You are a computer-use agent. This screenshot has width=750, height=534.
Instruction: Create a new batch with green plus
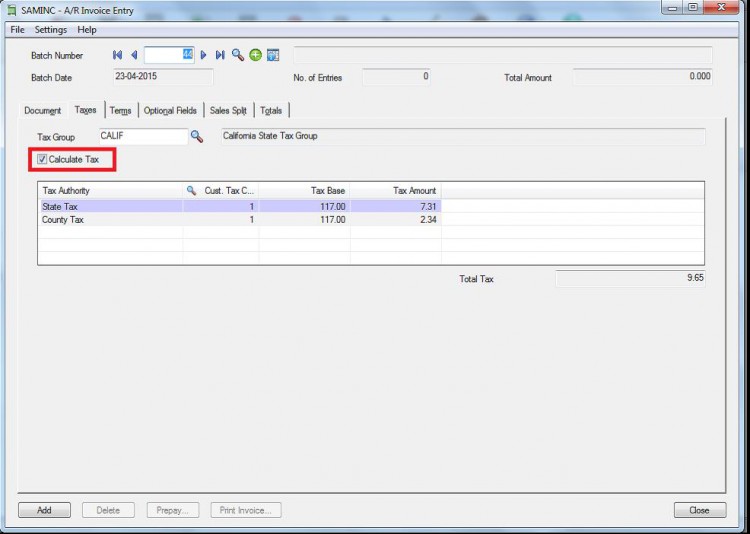point(255,55)
